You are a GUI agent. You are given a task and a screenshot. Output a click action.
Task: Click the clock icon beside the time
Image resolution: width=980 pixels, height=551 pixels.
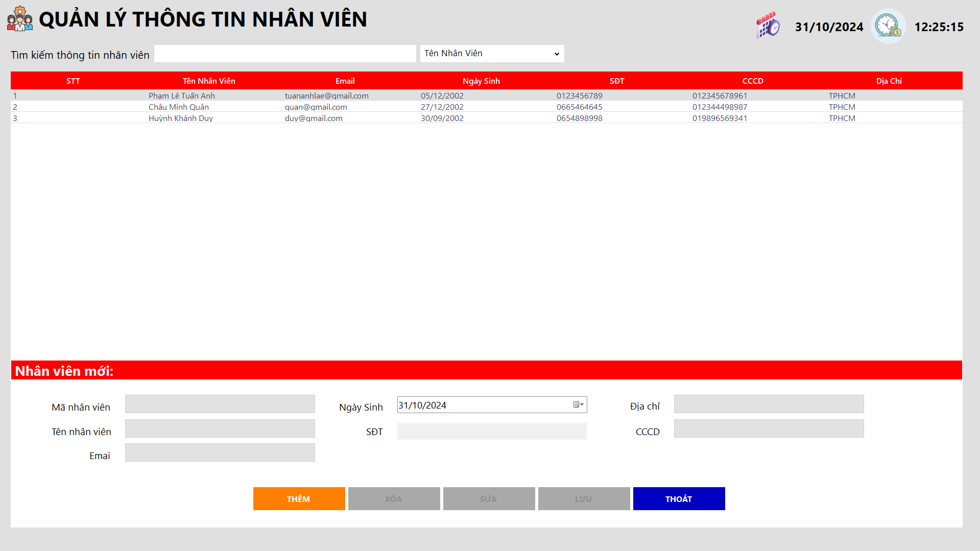(888, 26)
